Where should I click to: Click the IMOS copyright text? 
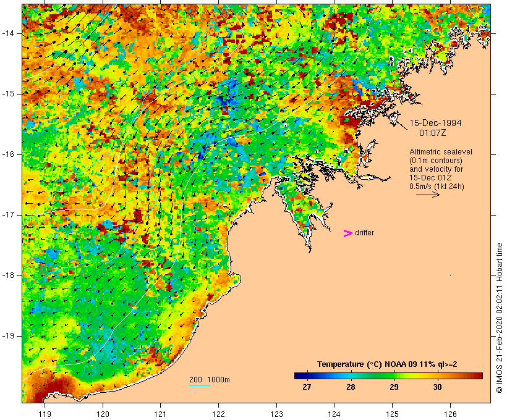pos(499,318)
